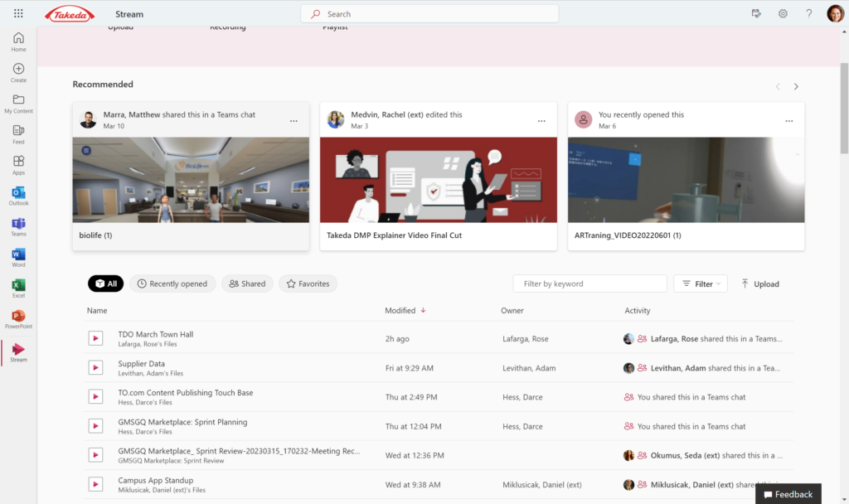Open Feed in the sidebar
This screenshot has height=504, width=849.
pos(18,134)
